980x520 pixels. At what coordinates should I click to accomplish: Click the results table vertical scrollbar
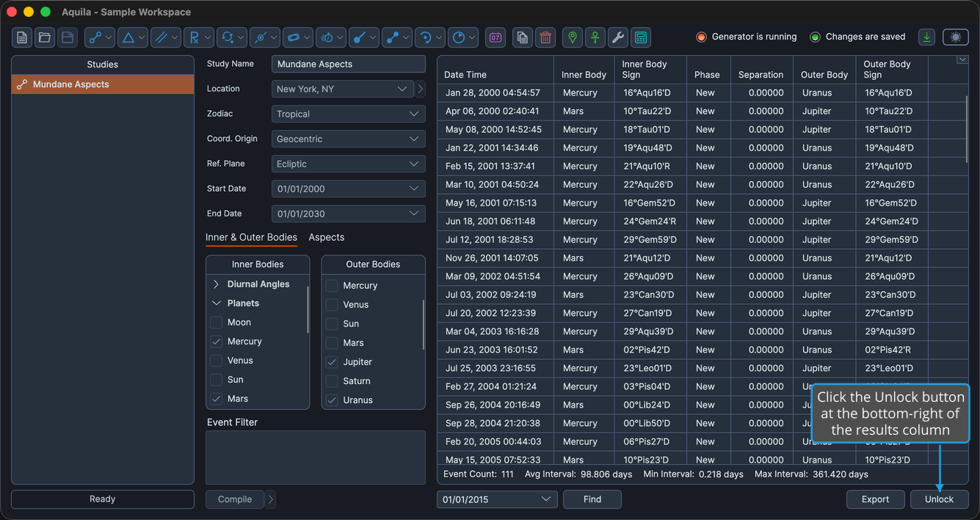968,129
